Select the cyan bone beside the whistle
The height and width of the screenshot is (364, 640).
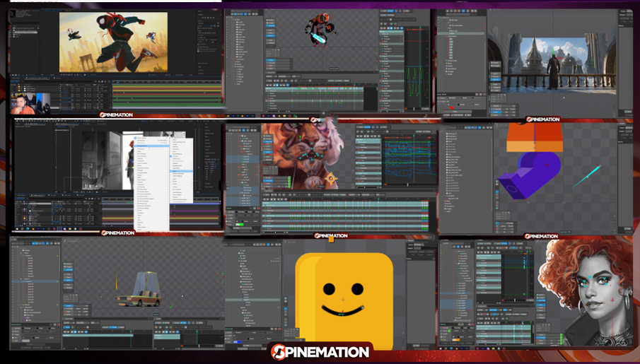coord(586,176)
